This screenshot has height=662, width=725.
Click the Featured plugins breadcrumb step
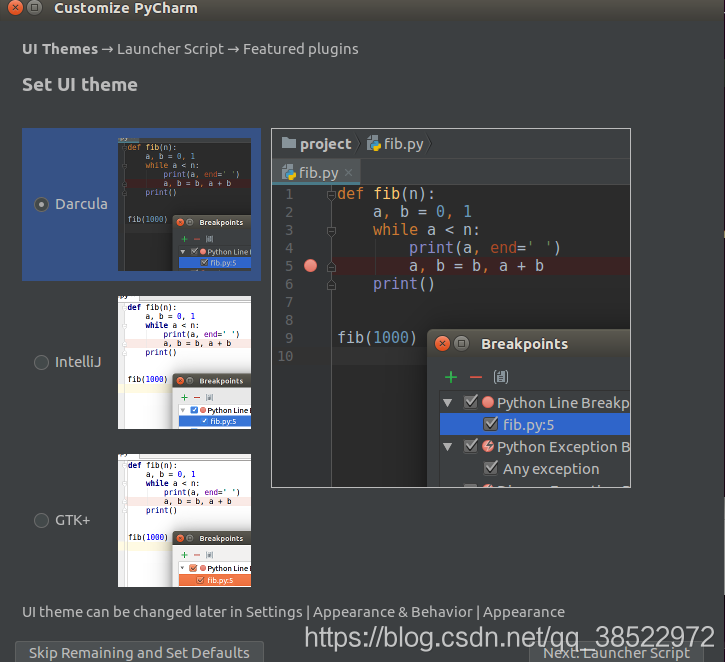coord(301,49)
